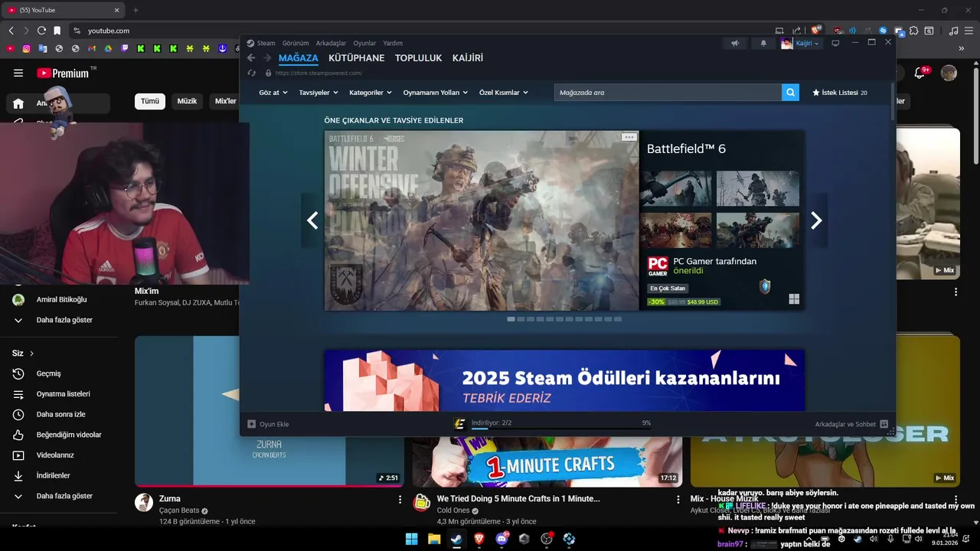The width and height of the screenshot is (980, 551).
Task: Bookmark the page in Brave toolbar
Action: tap(57, 31)
